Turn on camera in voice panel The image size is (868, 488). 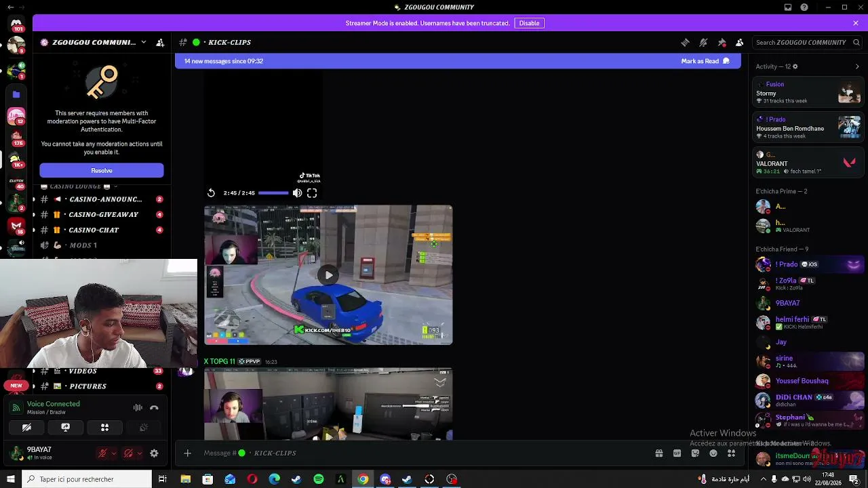(x=26, y=428)
